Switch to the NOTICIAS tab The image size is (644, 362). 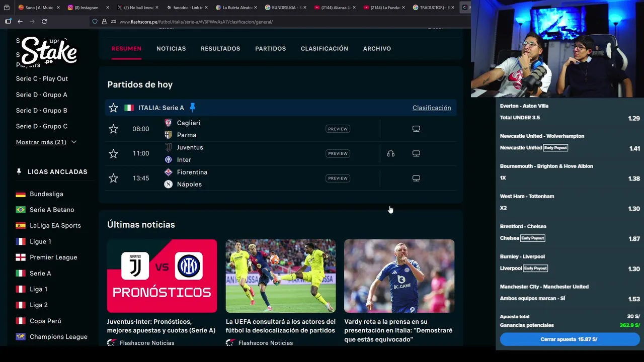click(171, 49)
